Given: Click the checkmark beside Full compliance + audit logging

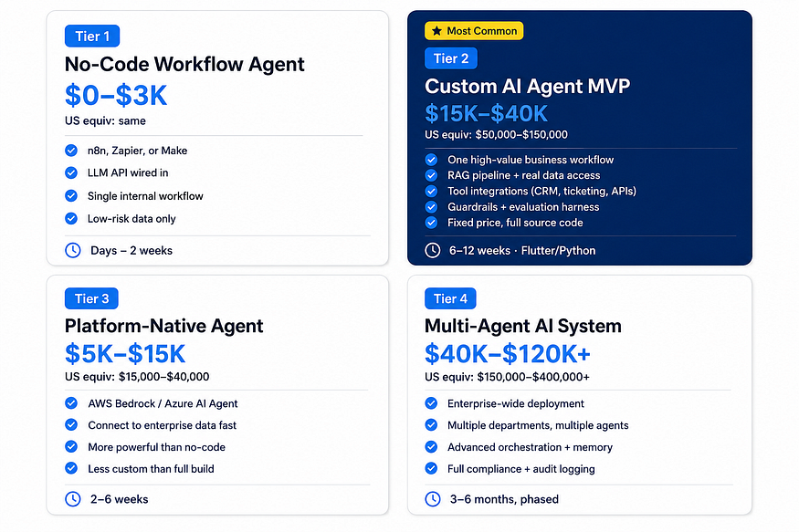Looking at the screenshot, I should coord(431,468).
